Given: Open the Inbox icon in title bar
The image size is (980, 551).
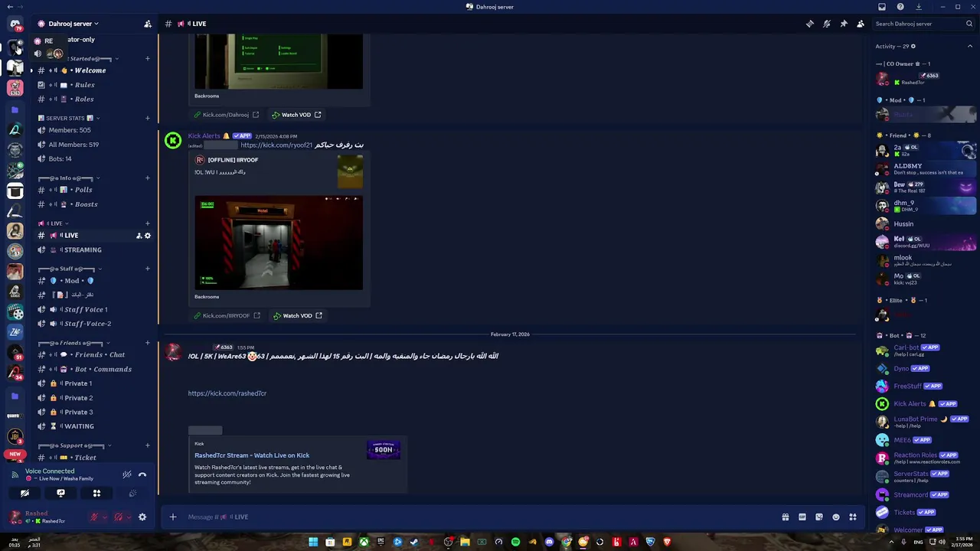Looking at the screenshot, I should click(882, 7).
